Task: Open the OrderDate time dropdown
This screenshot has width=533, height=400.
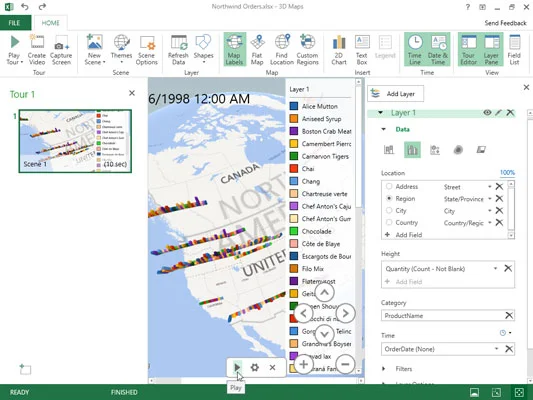Action: click(x=496, y=349)
